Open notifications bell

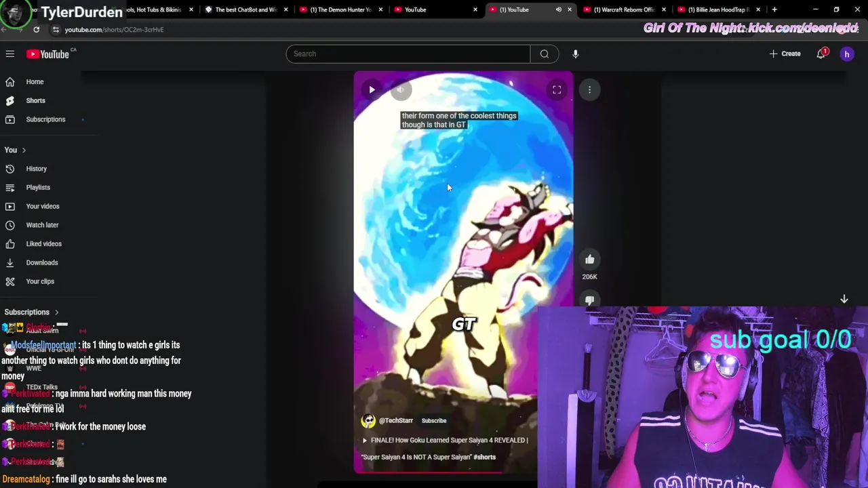pyautogui.click(x=821, y=54)
